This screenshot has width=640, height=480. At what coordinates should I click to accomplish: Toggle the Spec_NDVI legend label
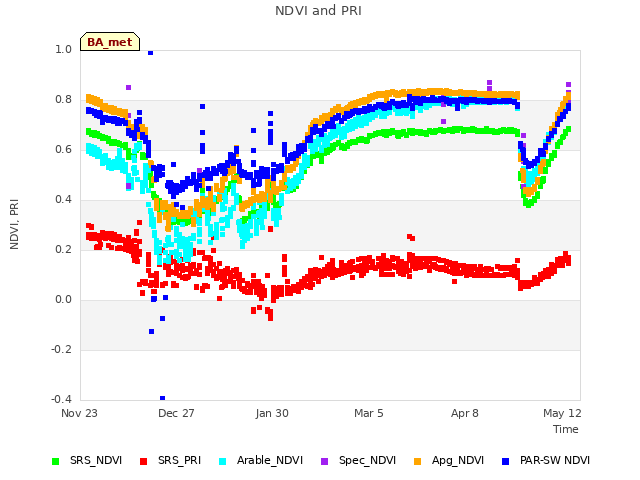(367, 460)
